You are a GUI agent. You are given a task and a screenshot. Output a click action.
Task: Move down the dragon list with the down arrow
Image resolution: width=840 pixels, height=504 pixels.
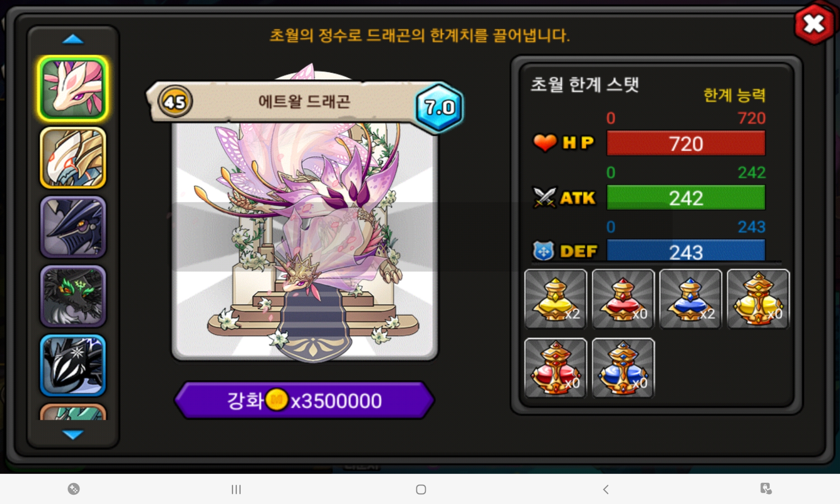(73, 434)
